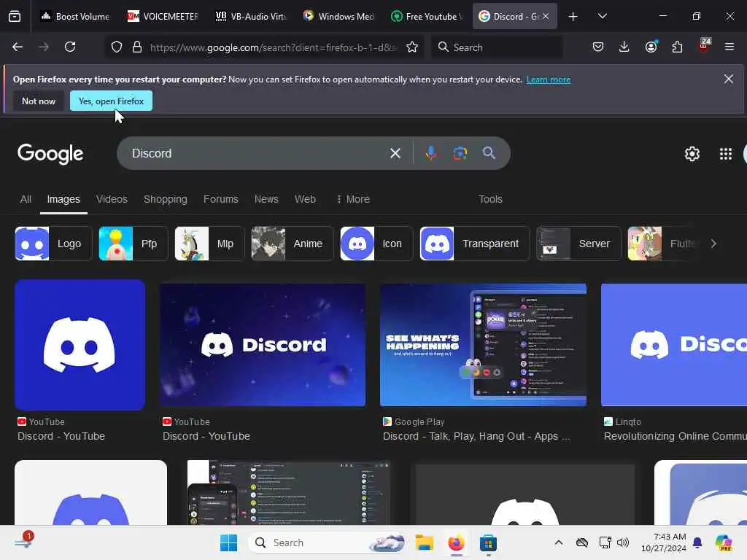Open the Tools filter options
The height and width of the screenshot is (560, 747).
coord(490,199)
